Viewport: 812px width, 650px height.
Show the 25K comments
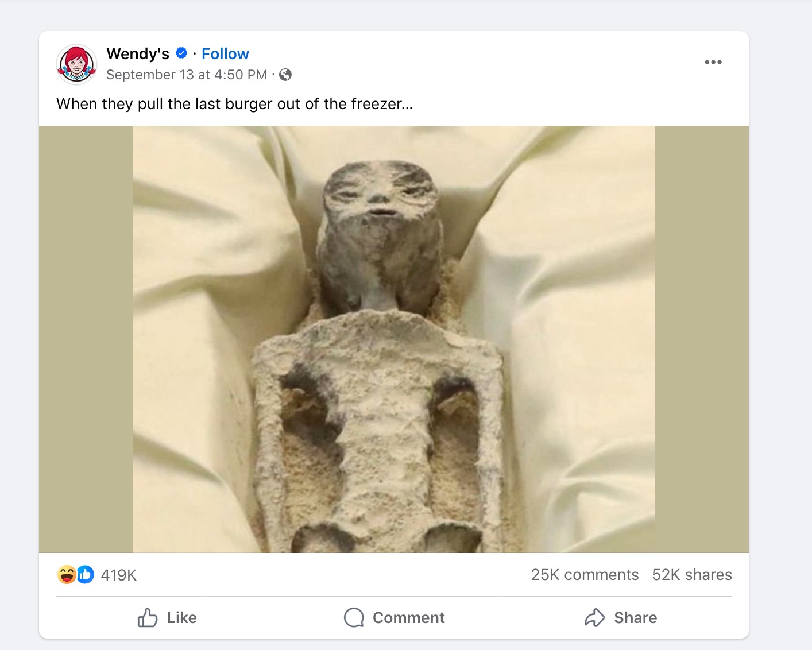pos(585,575)
